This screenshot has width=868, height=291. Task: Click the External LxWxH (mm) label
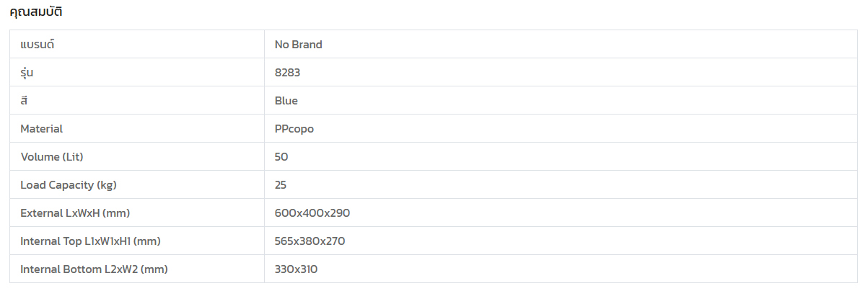[75, 213]
